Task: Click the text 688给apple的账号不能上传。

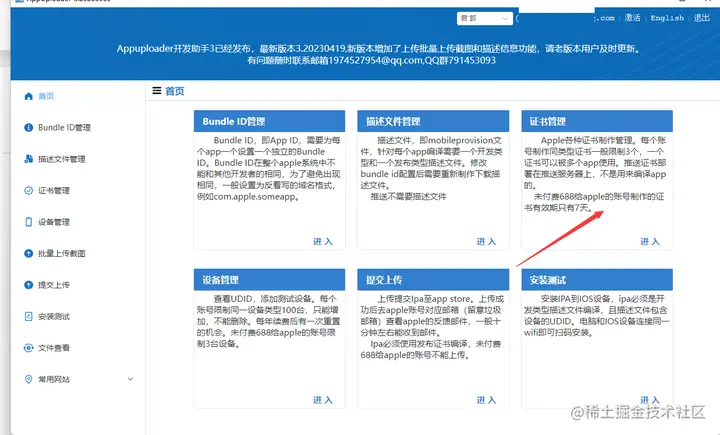Action: click(x=416, y=355)
